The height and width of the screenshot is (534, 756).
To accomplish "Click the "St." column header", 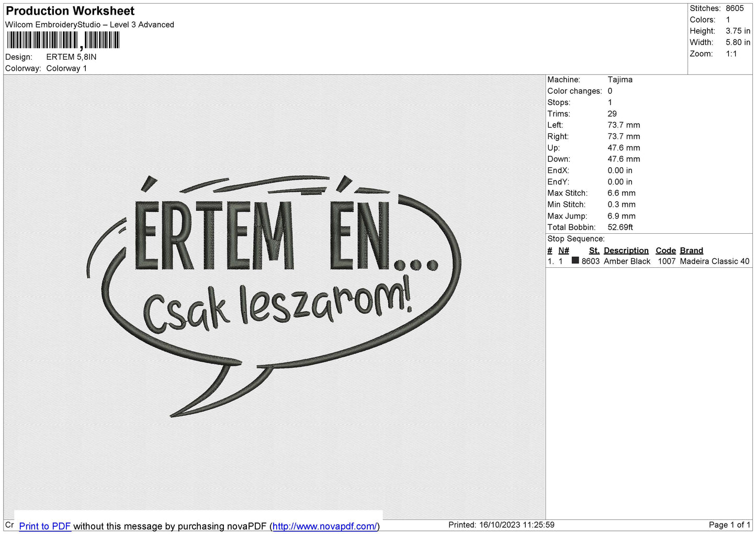I will (x=594, y=251).
